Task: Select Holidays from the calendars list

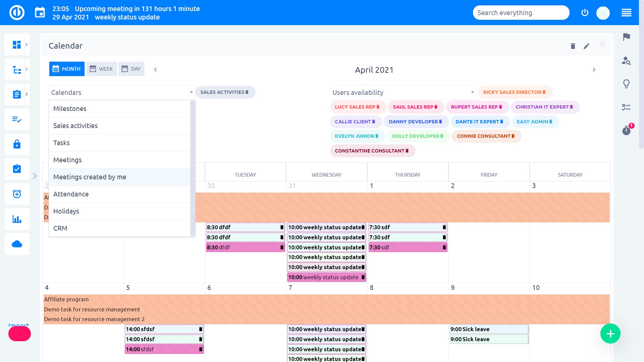Action: click(x=66, y=211)
